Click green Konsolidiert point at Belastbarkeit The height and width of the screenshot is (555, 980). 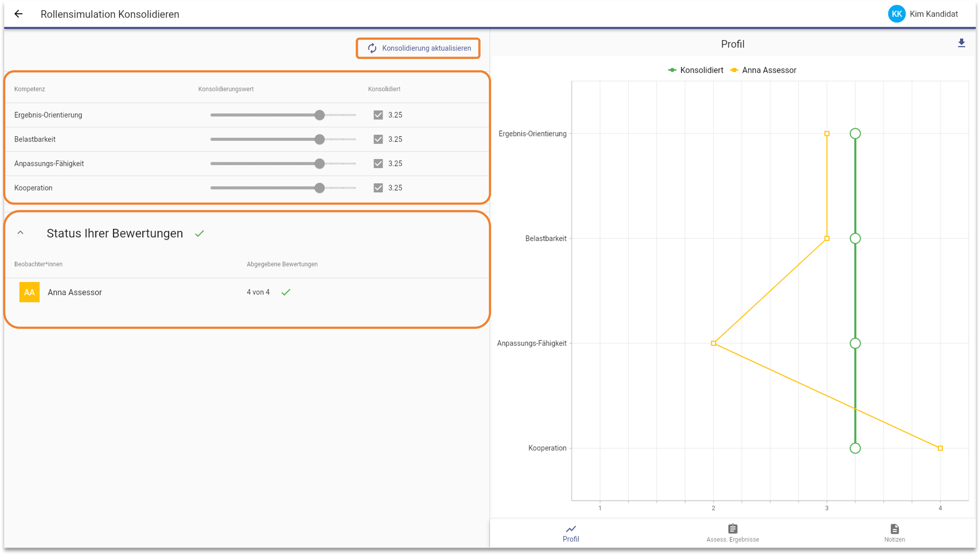(x=855, y=238)
